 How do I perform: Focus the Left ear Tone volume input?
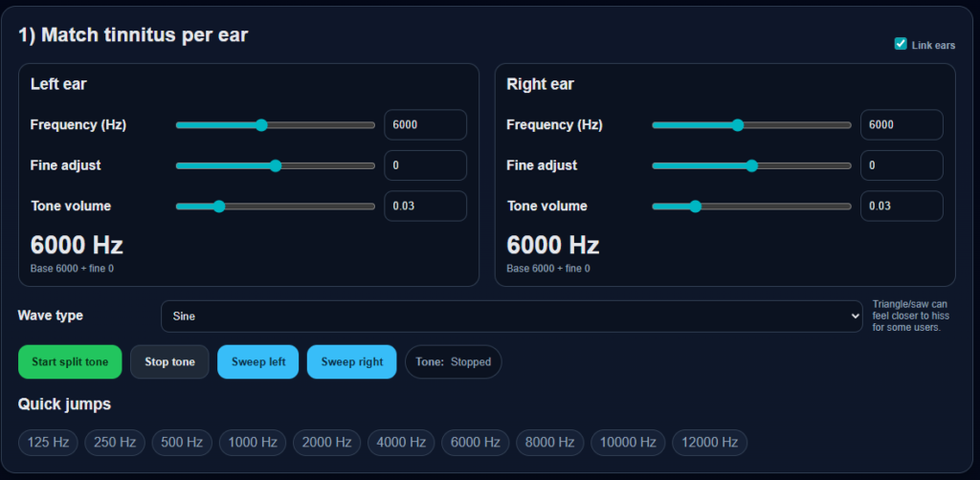click(x=425, y=207)
